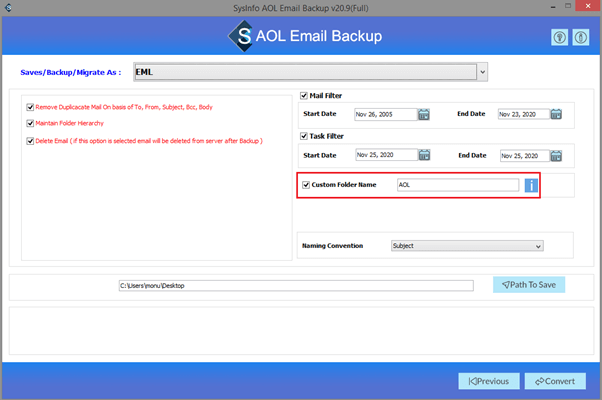Click the Mail Filter End Date field Nov 23, 2020
Viewport: 602px width, 400px height.
coord(524,114)
